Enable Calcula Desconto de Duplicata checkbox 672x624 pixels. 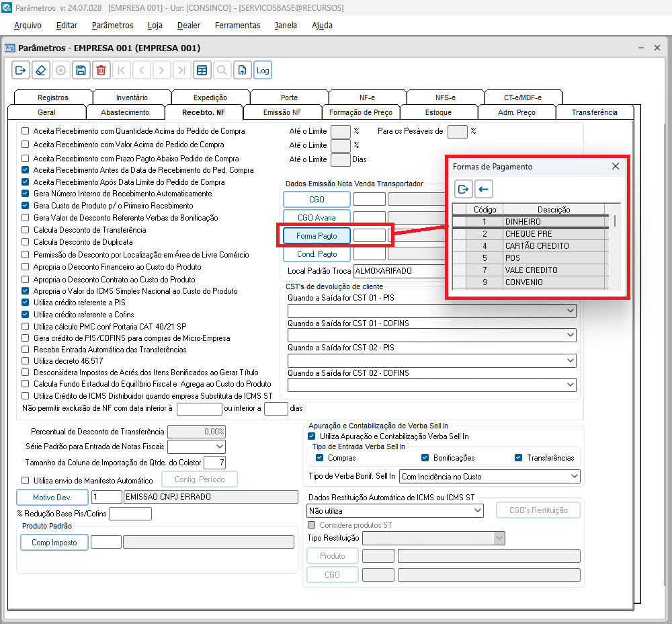[26, 242]
